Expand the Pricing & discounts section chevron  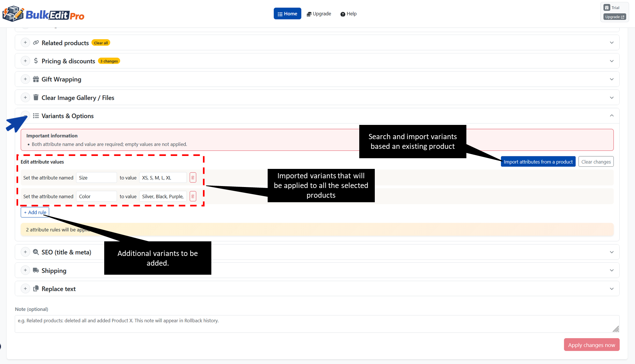(612, 61)
